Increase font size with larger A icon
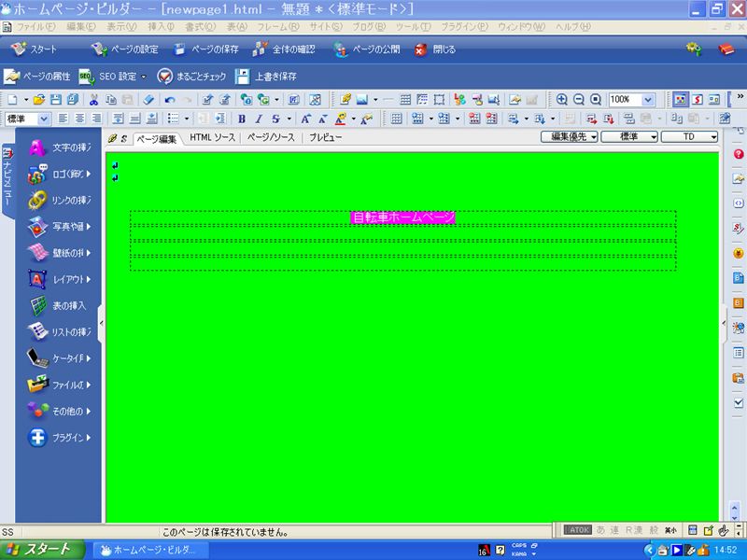 pyautogui.click(x=305, y=119)
